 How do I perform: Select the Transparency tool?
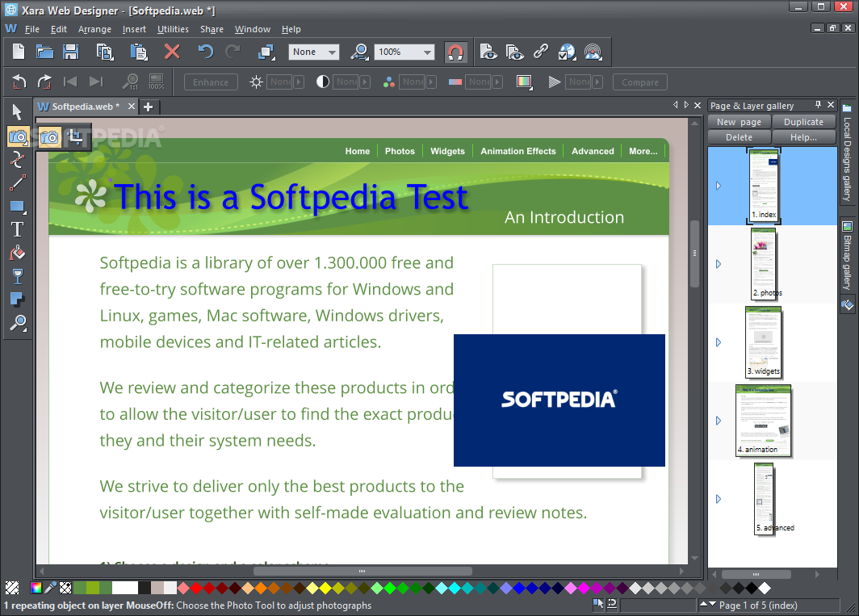point(18,276)
